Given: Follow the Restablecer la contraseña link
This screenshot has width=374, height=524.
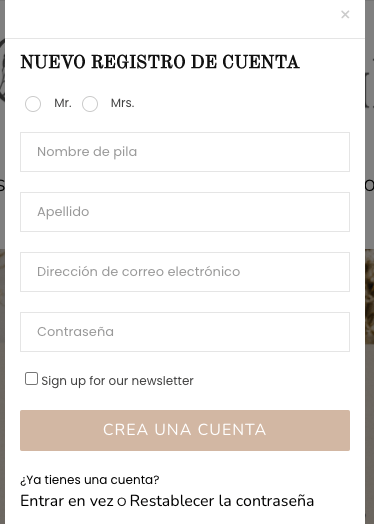Looking at the screenshot, I should point(222,501).
